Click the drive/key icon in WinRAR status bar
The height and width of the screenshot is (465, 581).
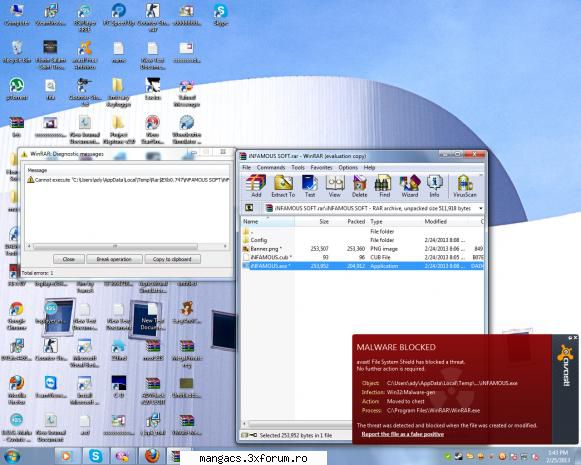coord(249,435)
